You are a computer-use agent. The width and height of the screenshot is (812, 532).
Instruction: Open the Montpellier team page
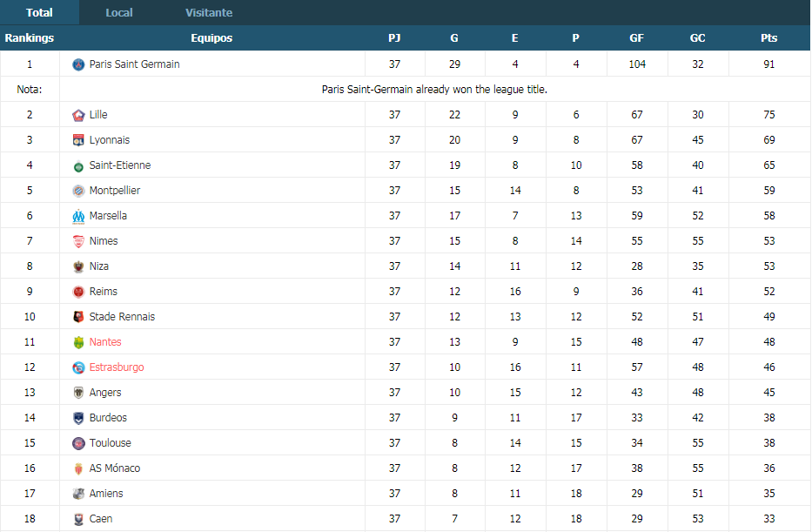click(115, 191)
